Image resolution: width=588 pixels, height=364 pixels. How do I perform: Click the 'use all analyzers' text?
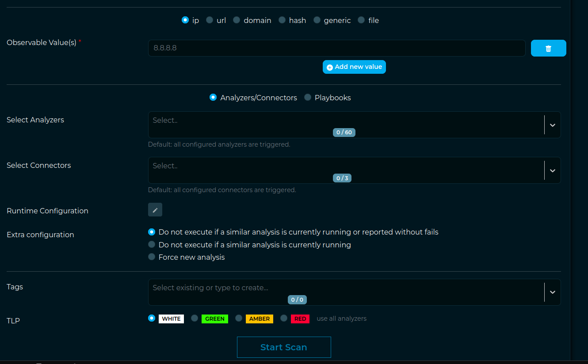(x=342, y=318)
